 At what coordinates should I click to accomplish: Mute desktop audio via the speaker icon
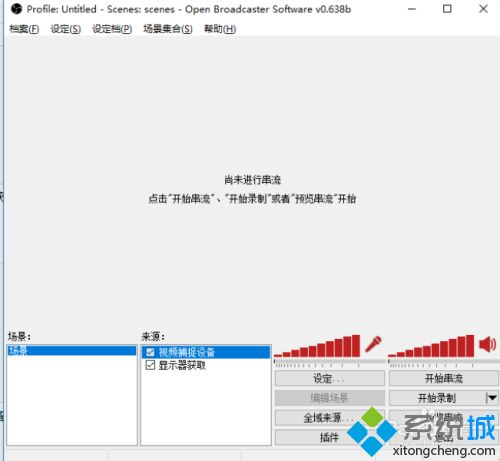coord(488,344)
